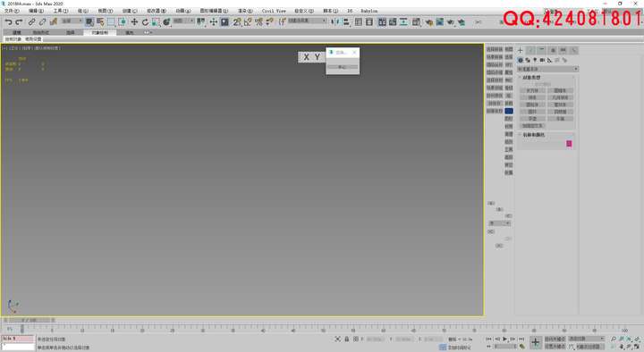The image size is (644, 352).
Task: Click the 长方体 (Box) primitive button
Action: [532, 90]
